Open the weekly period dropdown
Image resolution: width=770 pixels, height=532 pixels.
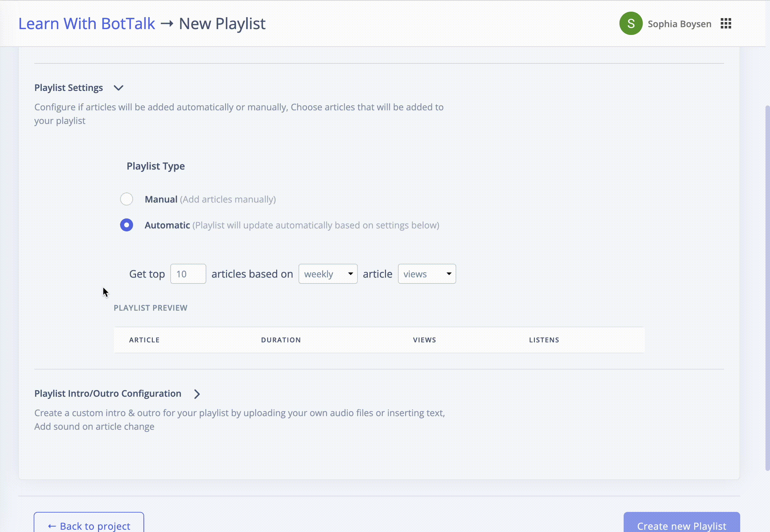pos(328,274)
